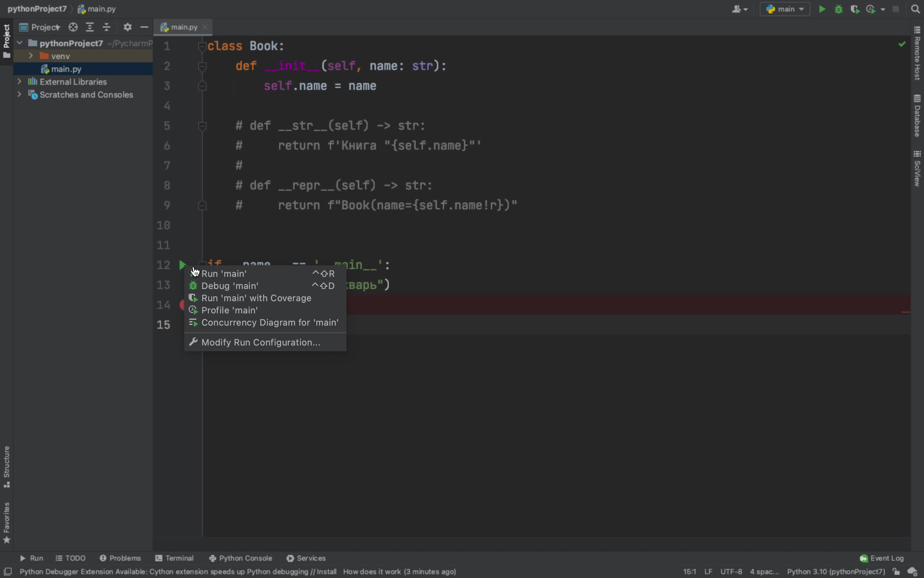Change the UTF-8 file encoding
The width and height of the screenshot is (924, 578).
point(731,572)
